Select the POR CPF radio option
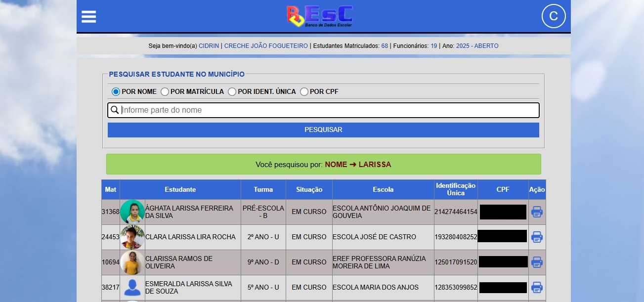 304,91
